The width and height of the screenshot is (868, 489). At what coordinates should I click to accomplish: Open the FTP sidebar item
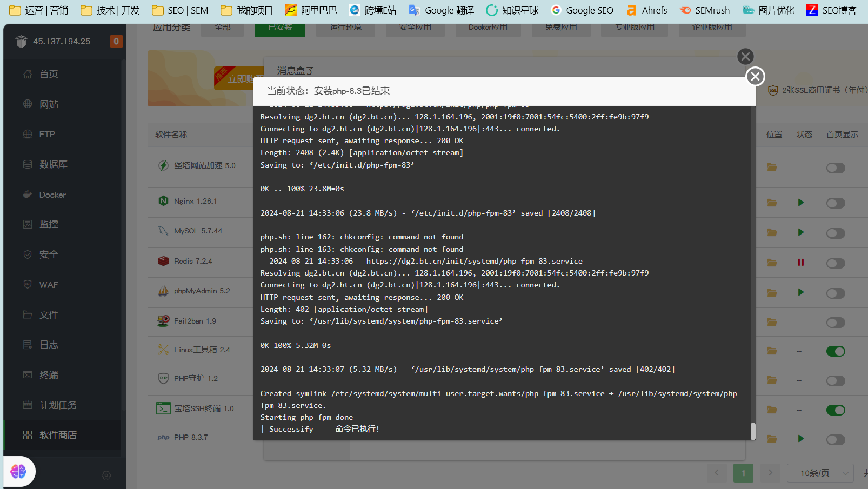click(x=62, y=134)
